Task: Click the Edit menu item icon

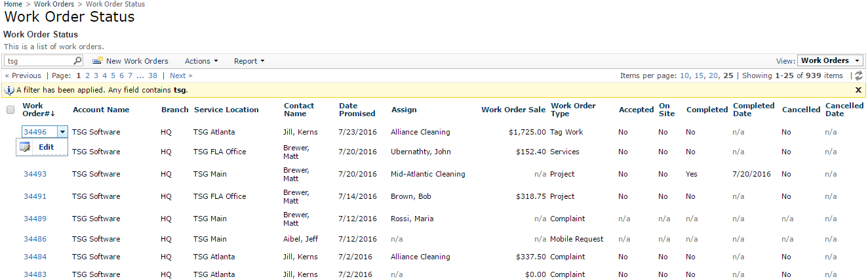Action: pos(25,147)
